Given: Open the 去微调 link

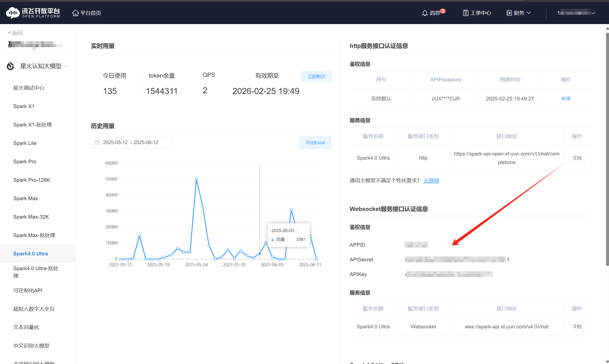Looking at the screenshot, I should (431, 181).
